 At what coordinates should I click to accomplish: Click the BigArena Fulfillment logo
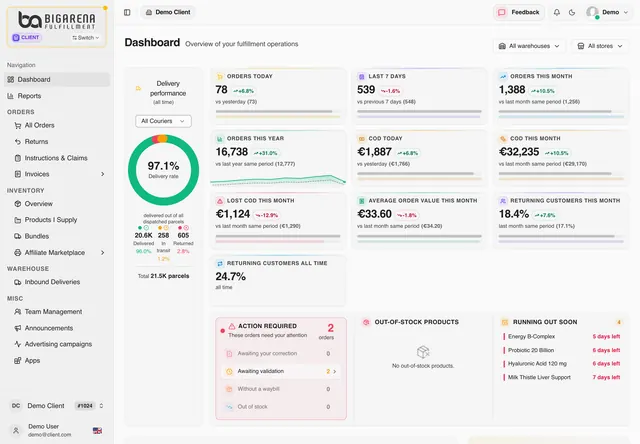(57, 20)
